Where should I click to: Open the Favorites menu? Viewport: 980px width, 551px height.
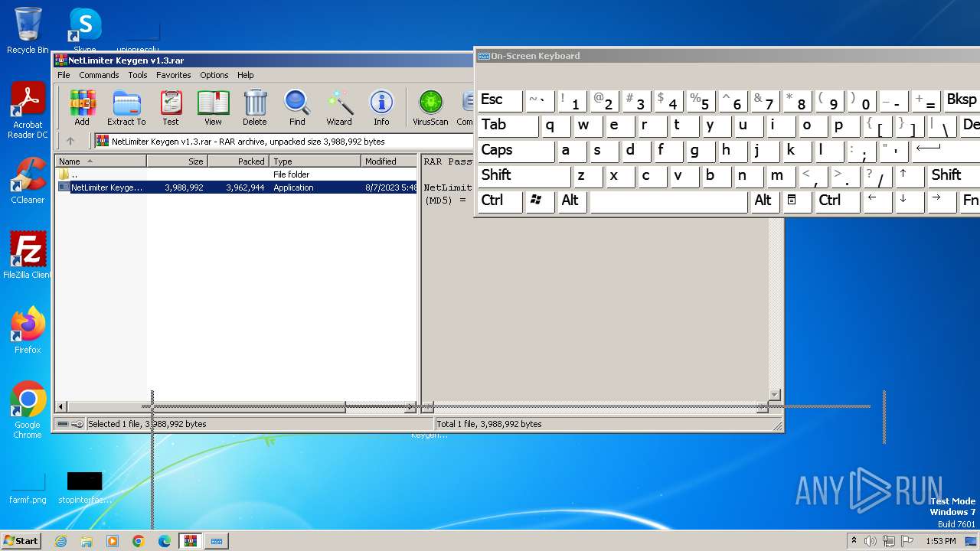174,75
